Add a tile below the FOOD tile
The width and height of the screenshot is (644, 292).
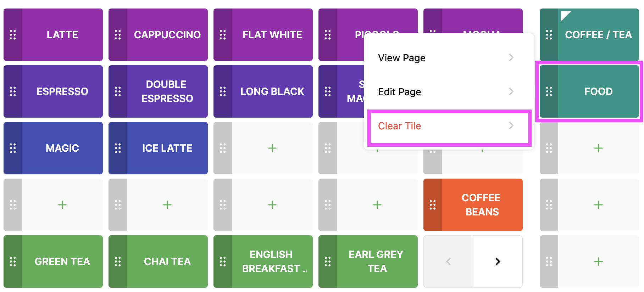(598, 148)
